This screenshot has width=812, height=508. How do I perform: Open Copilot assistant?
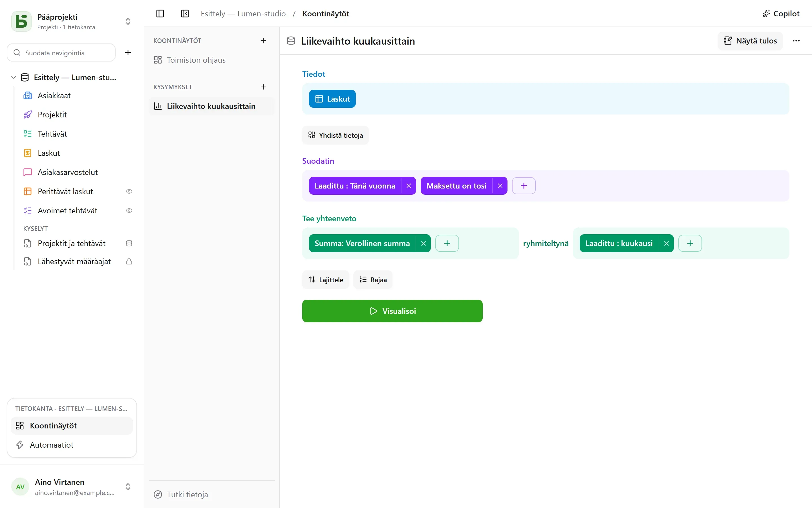(781, 14)
